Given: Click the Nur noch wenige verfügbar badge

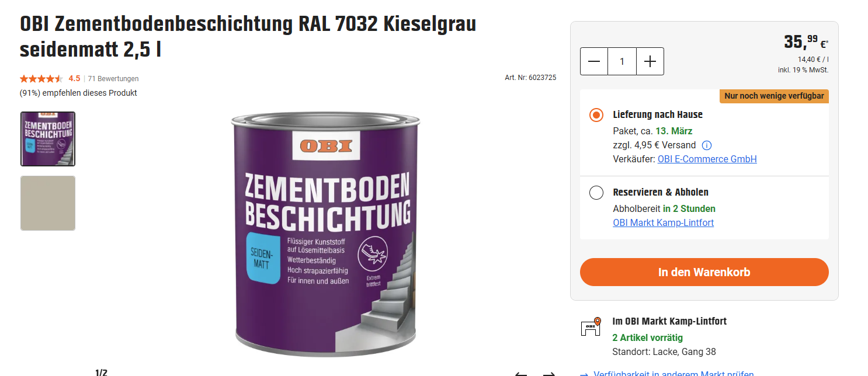Looking at the screenshot, I should (774, 96).
